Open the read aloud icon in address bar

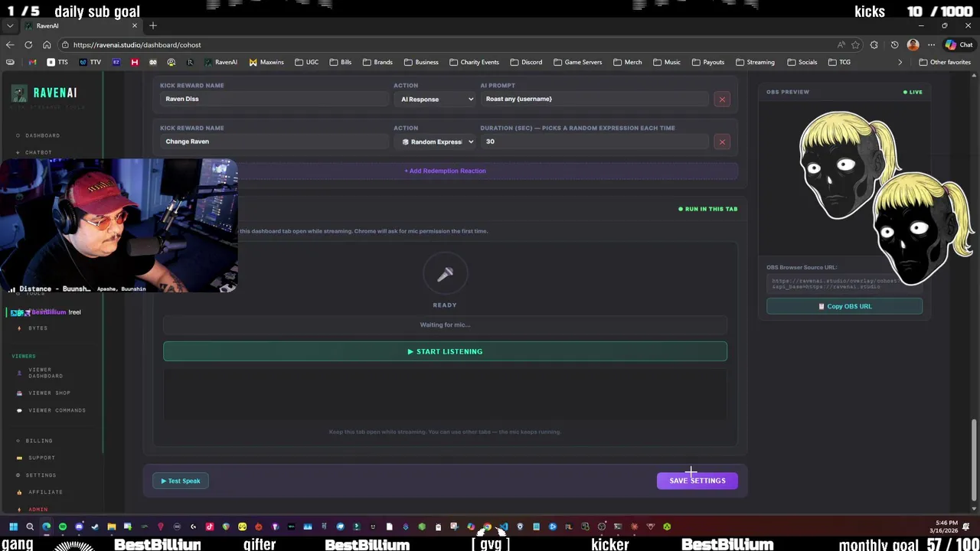841,44
